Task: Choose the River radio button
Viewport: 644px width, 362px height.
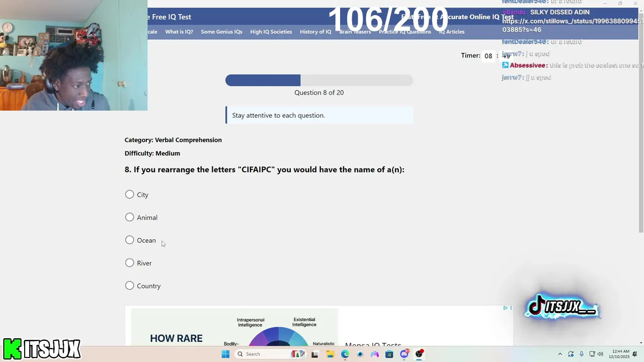Action: coord(129,263)
